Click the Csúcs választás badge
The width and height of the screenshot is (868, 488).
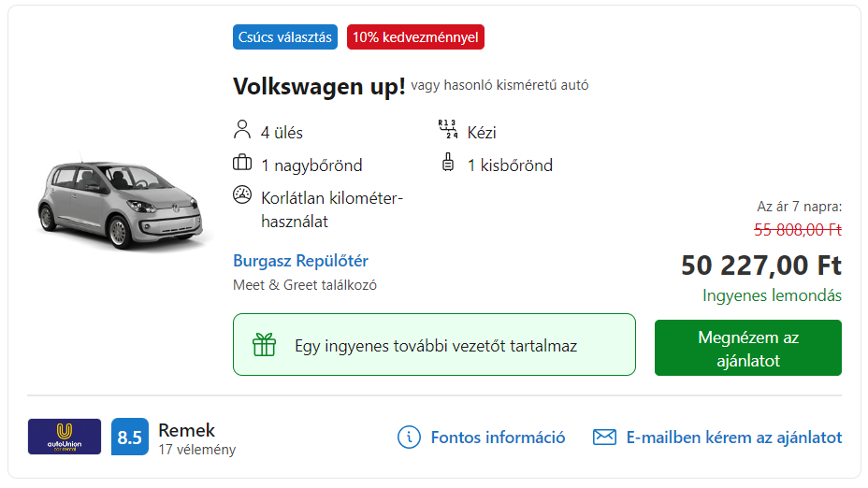coord(285,37)
